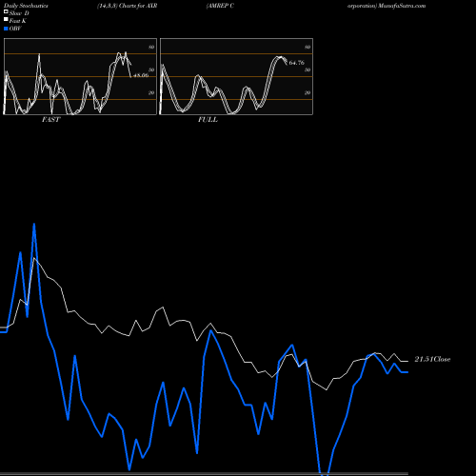Click the 50 axis label in FULL chart
This screenshot has width=476, height=476.
pos(307,70)
